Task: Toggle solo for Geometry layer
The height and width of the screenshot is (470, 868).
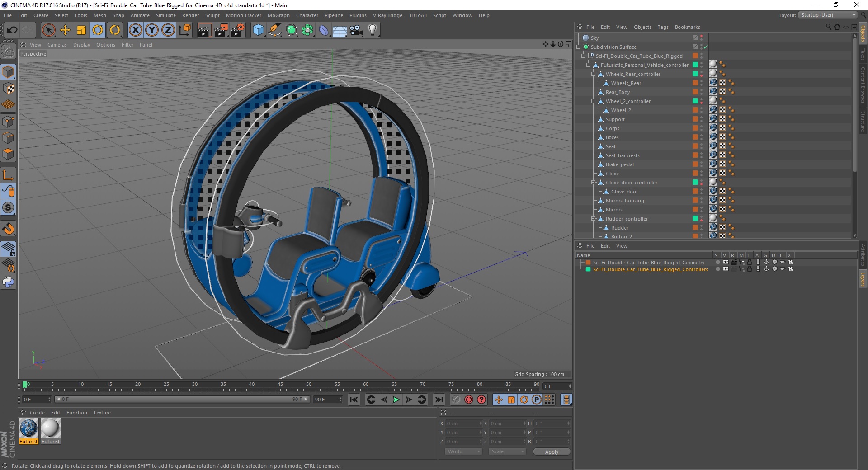Action: [717, 262]
